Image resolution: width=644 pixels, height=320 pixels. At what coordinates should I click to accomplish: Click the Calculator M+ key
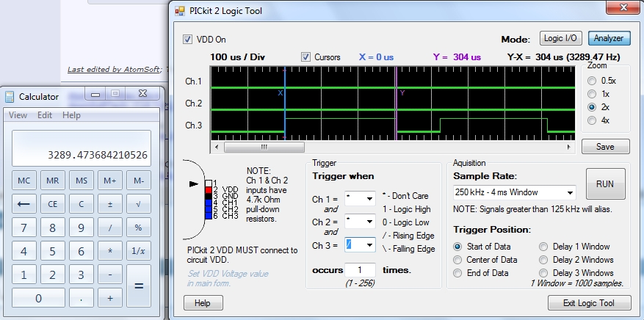pos(109,181)
